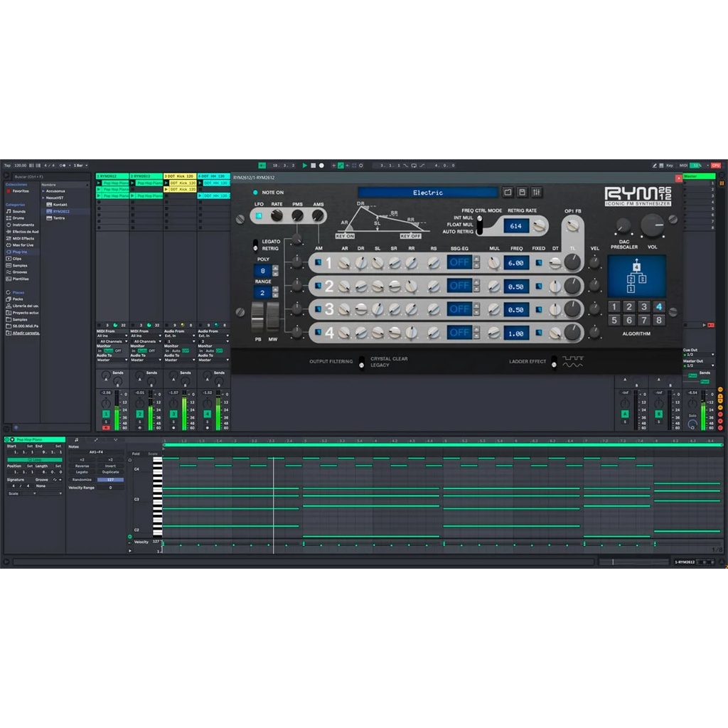Select algorithm 2 button
Screen dimensions: 728x728
629,306
